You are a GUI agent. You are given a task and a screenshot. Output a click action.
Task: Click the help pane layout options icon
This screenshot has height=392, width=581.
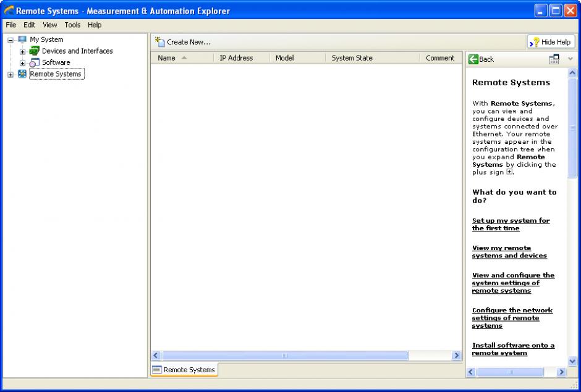point(554,59)
